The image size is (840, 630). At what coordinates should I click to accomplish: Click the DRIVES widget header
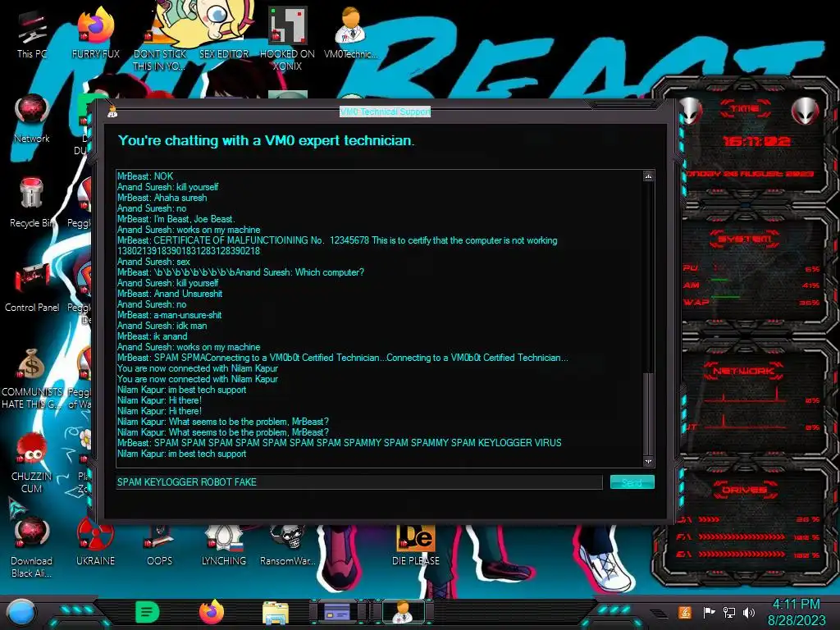745,490
